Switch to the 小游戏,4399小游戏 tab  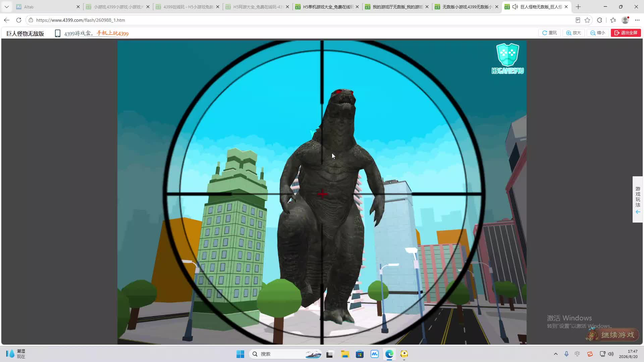[118, 7]
